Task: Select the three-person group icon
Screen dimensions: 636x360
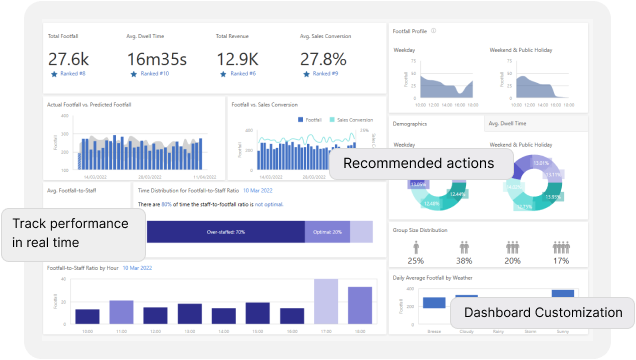Action: click(512, 247)
